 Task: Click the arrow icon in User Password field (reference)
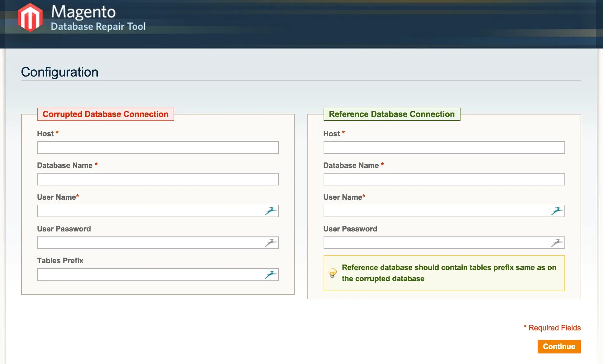557,243
